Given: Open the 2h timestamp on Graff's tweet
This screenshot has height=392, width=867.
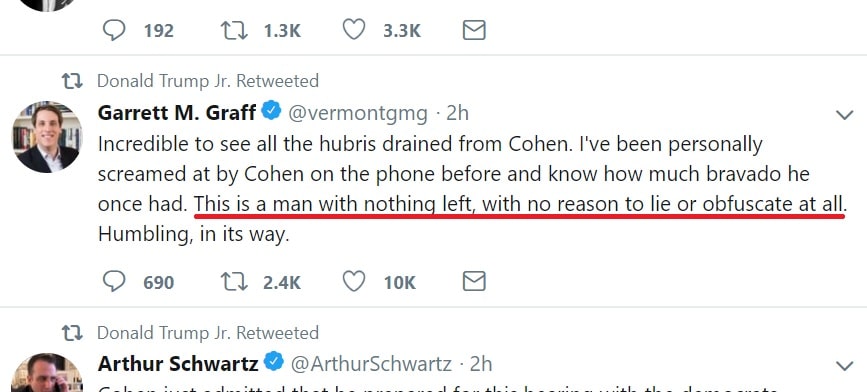Looking at the screenshot, I should pyautogui.click(x=457, y=113).
